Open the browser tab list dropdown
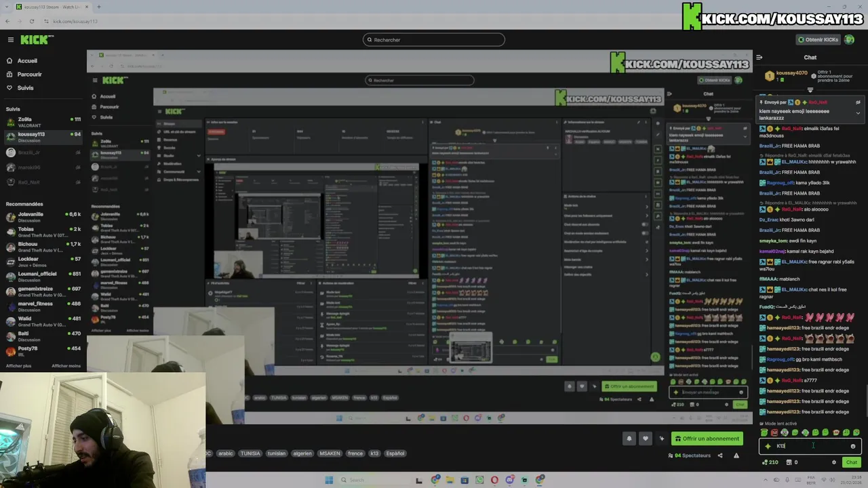This screenshot has height=488, width=868. click(x=6, y=7)
